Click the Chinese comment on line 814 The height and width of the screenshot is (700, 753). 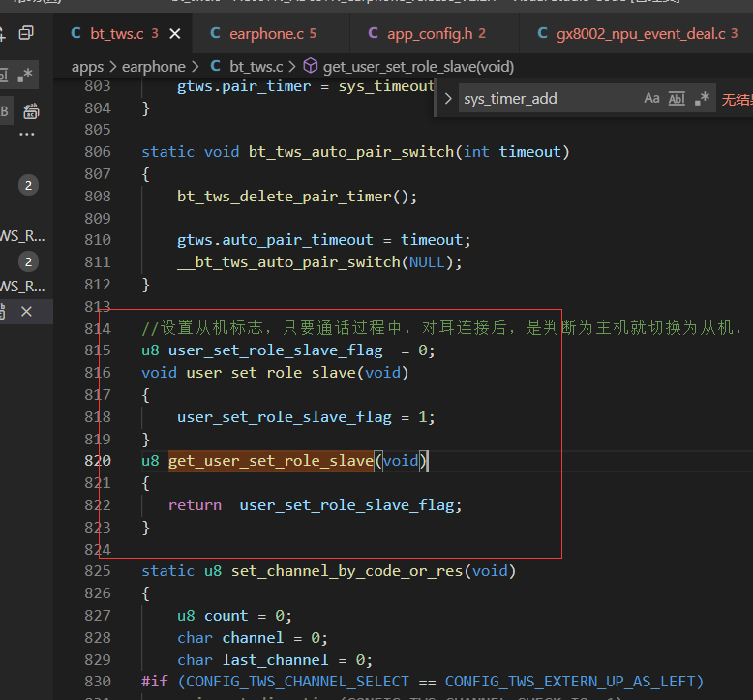tap(441, 328)
